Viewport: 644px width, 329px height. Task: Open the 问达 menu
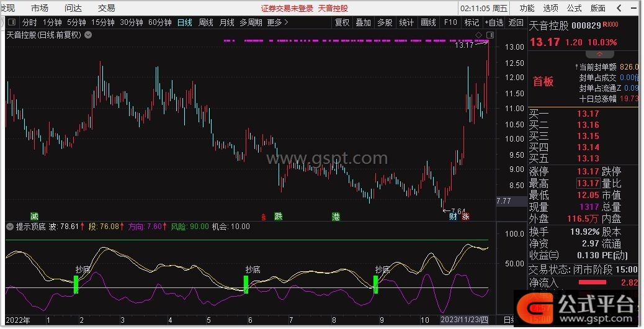point(73,8)
